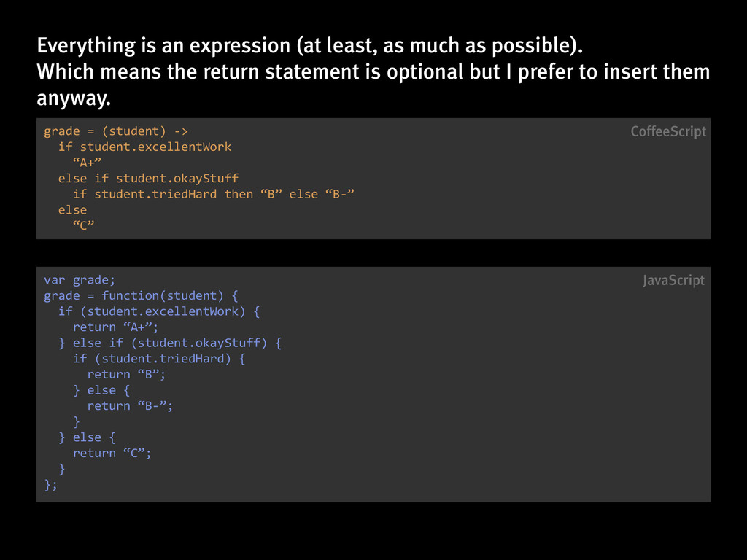Click 'grade = function(student) {' line
This screenshot has height=560, width=747.
(141, 296)
